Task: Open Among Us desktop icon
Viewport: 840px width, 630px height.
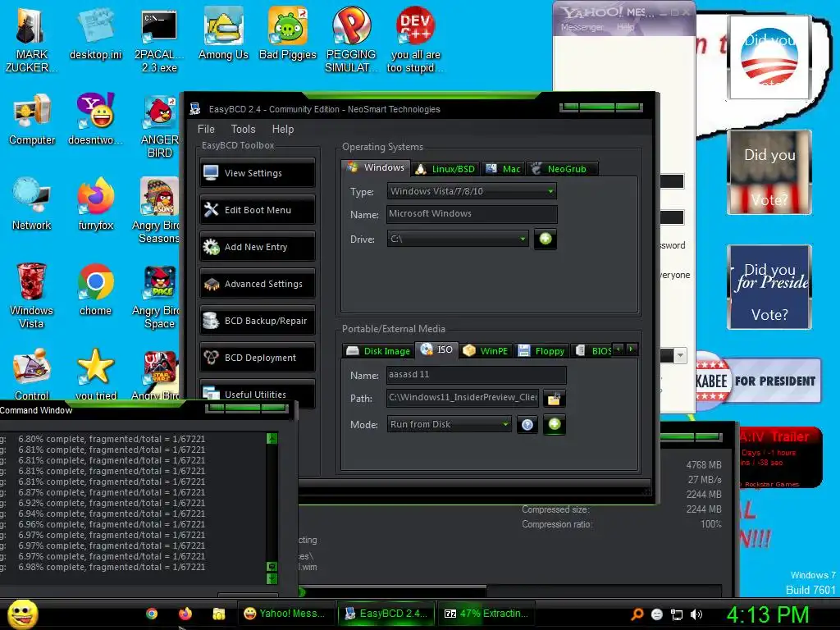Action: [x=223, y=33]
